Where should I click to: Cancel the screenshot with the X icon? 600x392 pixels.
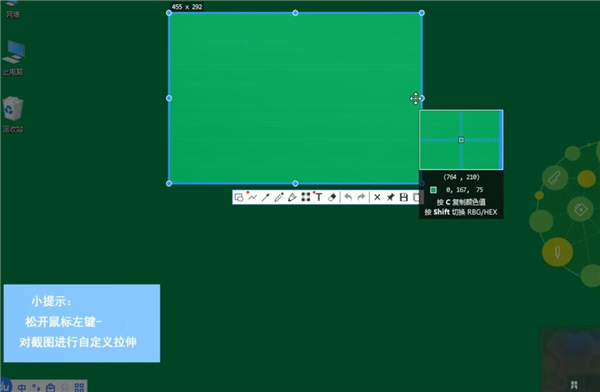click(x=377, y=198)
